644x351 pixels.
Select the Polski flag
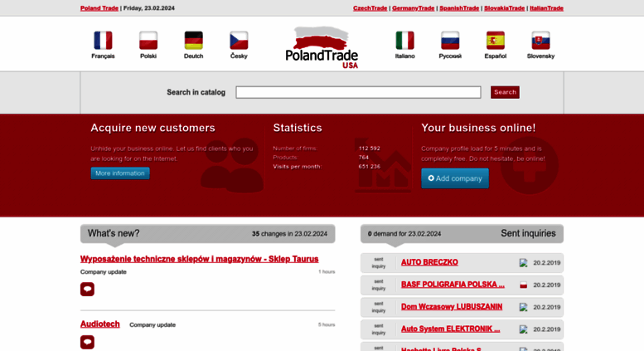(x=148, y=41)
